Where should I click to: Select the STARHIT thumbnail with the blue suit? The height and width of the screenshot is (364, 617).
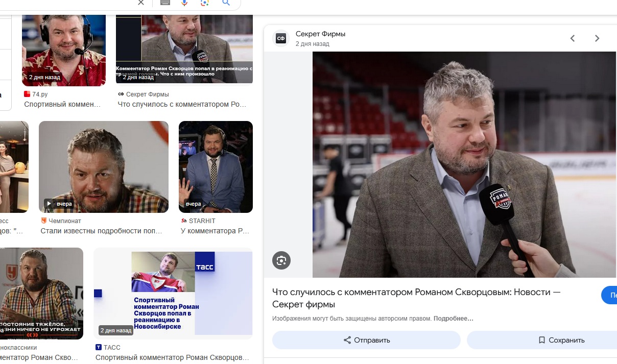[x=216, y=167]
